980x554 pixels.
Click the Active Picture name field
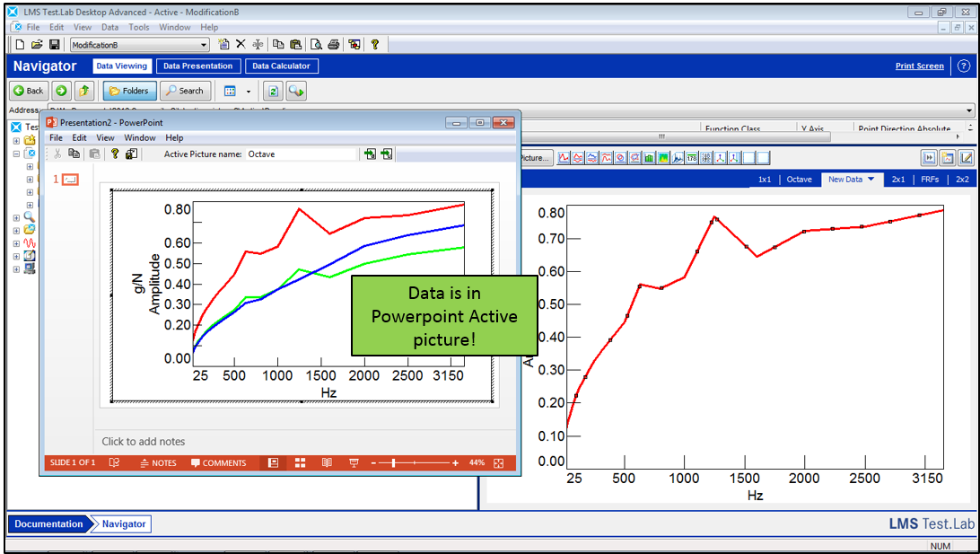pos(302,154)
